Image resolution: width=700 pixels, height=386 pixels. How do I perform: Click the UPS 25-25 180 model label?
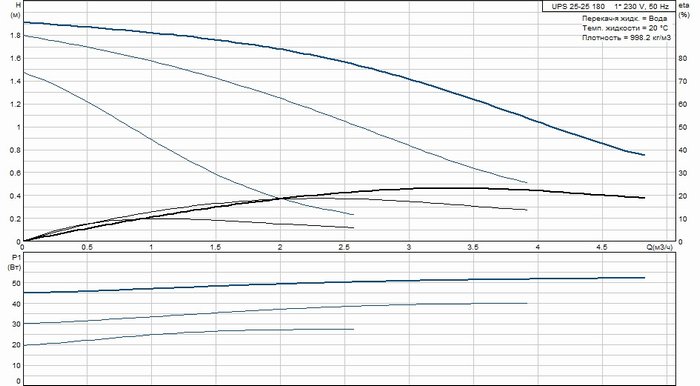(578, 6)
